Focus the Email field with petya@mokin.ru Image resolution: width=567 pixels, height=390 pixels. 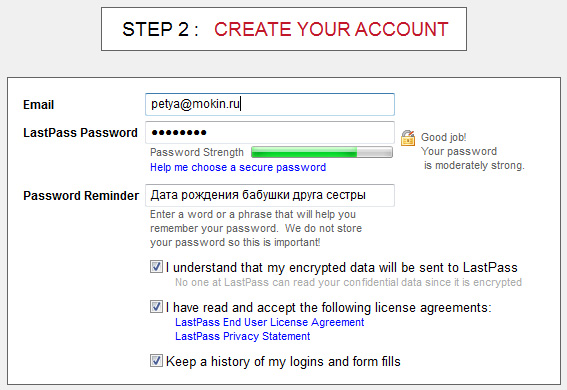[x=270, y=104]
